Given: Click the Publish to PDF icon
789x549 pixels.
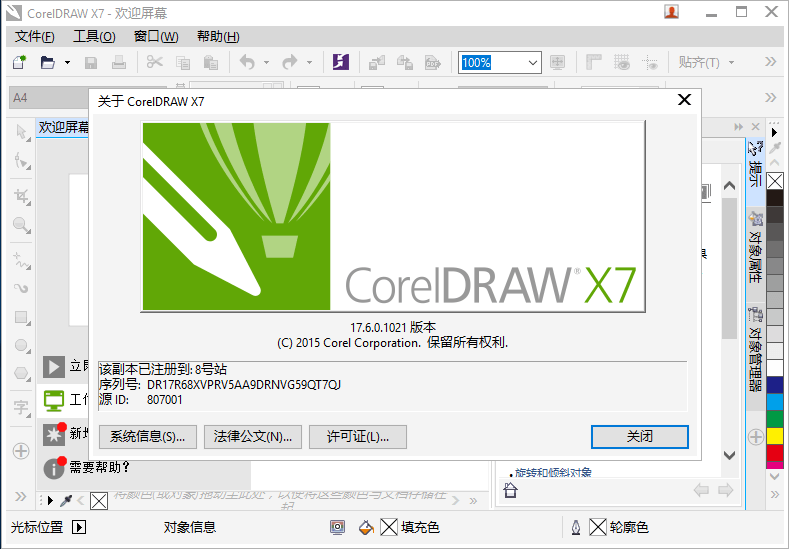Looking at the screenshot, I should coord(433,63).
